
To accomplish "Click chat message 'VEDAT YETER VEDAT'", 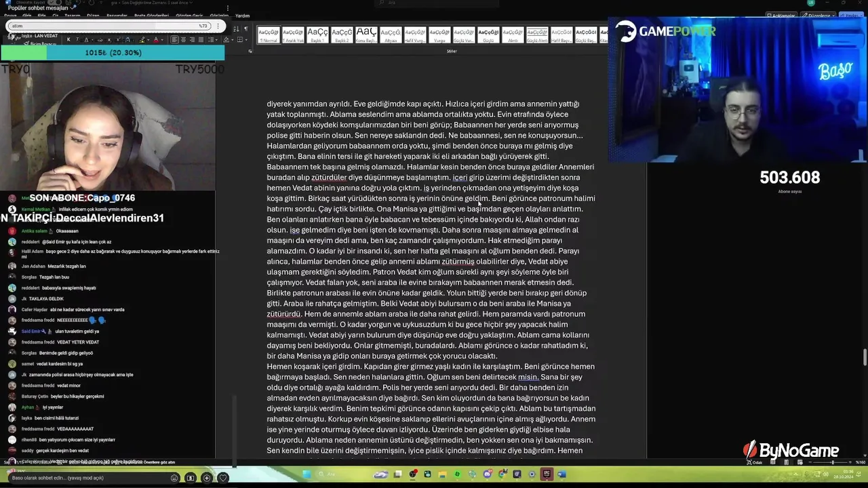I will (79, 342).
